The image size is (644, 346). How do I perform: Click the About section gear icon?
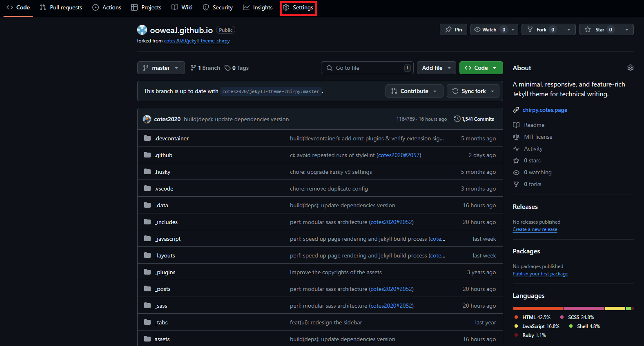tap(630, 68)
